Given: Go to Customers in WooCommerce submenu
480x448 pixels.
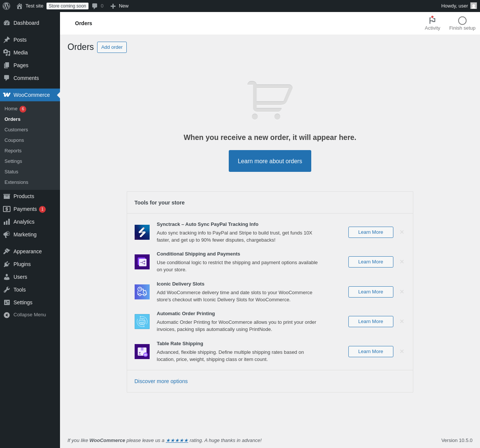Looking at the screenshot, I should (x=16, y=130).
